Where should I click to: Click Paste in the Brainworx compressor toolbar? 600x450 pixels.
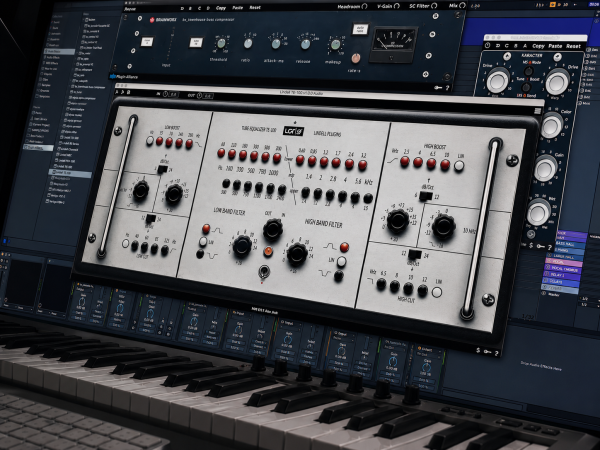tap(238, 8)
